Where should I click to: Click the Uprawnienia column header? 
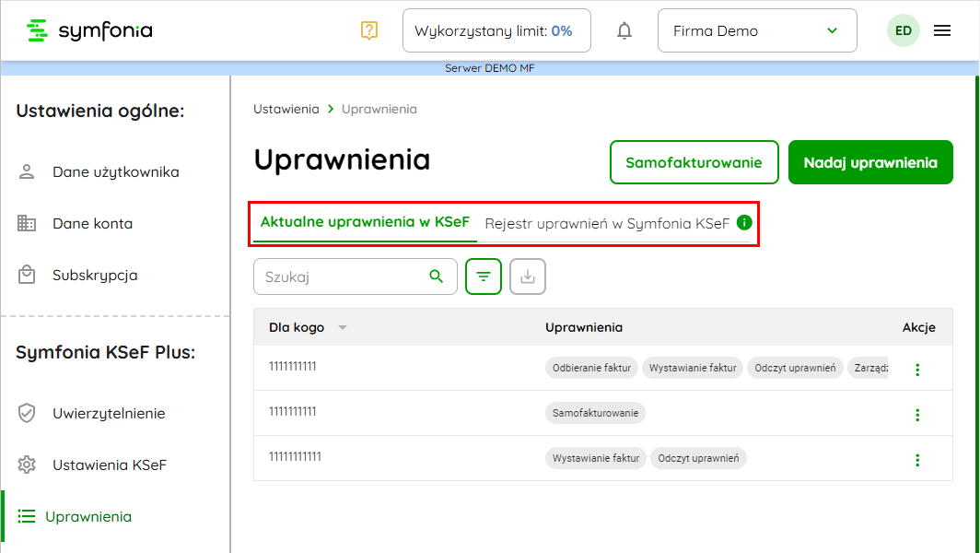click(x=584, y=327)
